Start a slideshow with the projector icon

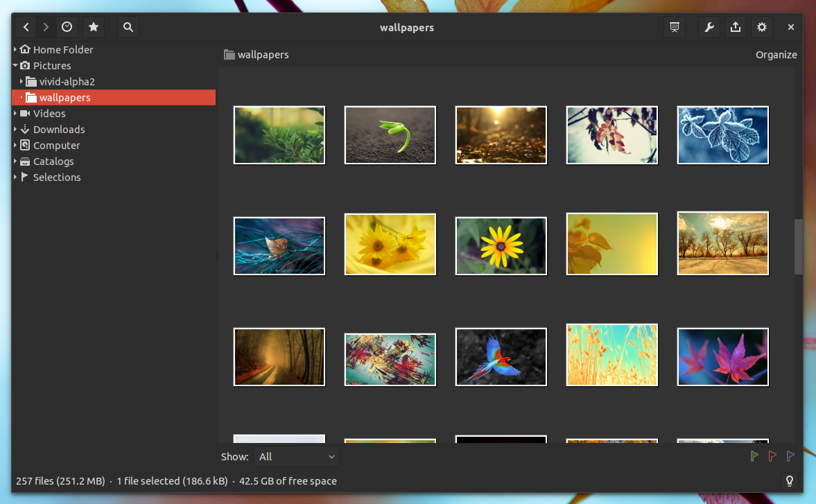[674, 27]
